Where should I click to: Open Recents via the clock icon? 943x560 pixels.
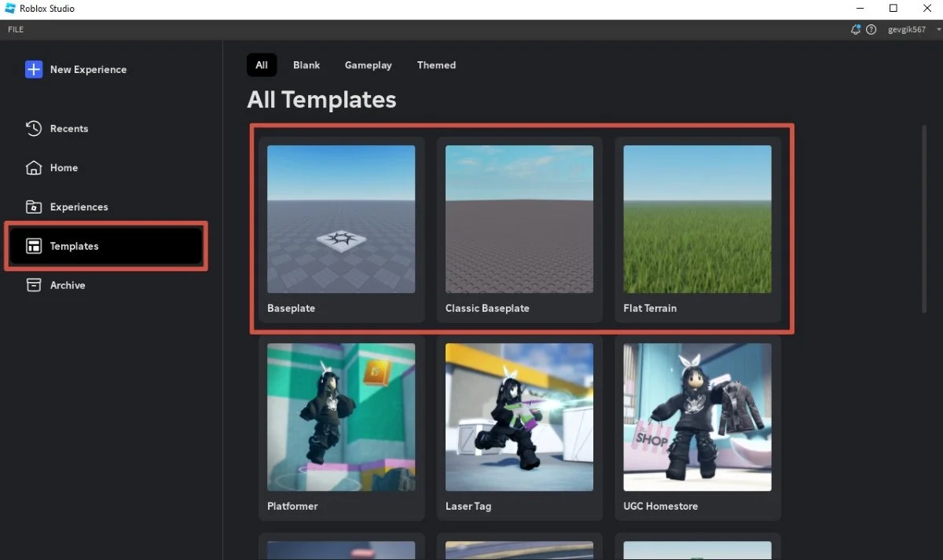pos(34,128)
